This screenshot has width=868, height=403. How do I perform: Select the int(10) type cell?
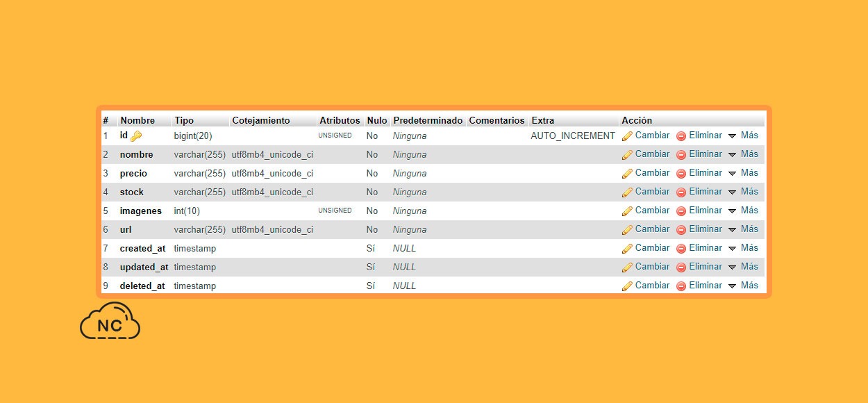click(187, 211)
